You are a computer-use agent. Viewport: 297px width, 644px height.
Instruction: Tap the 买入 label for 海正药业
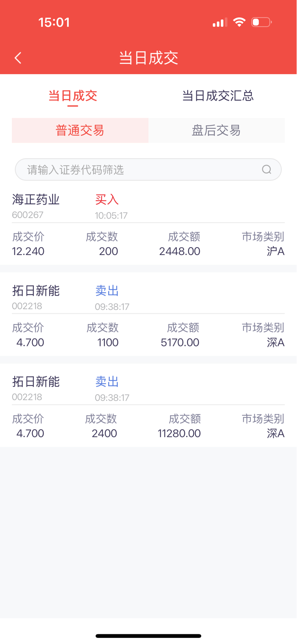tap(107, 200)
